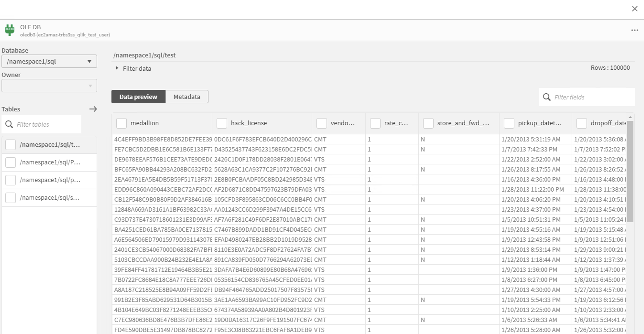Screen dimensions: 644x334
Task: Switch to the Data preview tab
Action: tap(138, 97)
